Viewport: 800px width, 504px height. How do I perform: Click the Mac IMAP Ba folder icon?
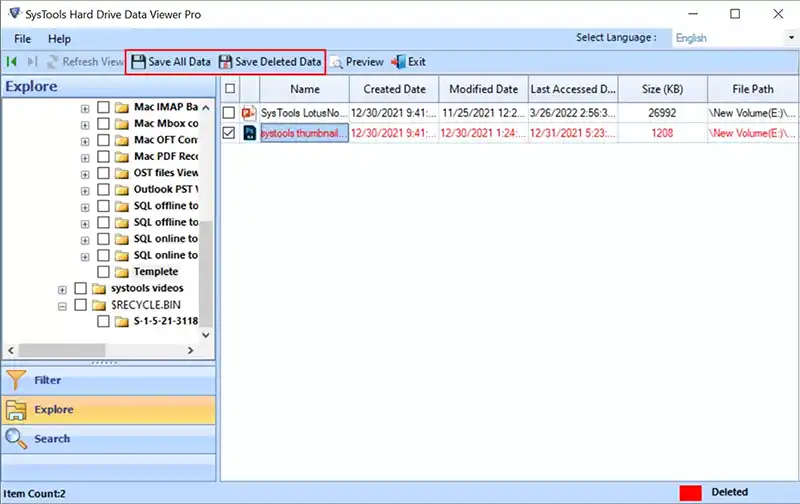(x=122, y=107)
